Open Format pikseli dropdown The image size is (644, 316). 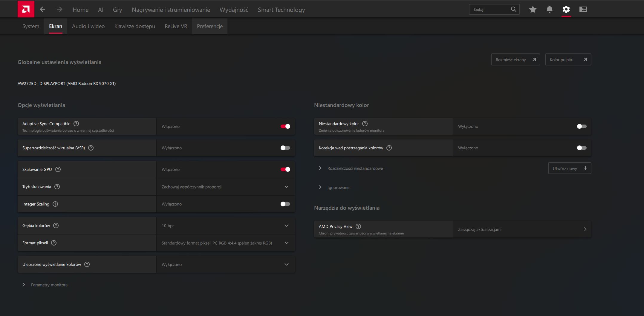226,243
